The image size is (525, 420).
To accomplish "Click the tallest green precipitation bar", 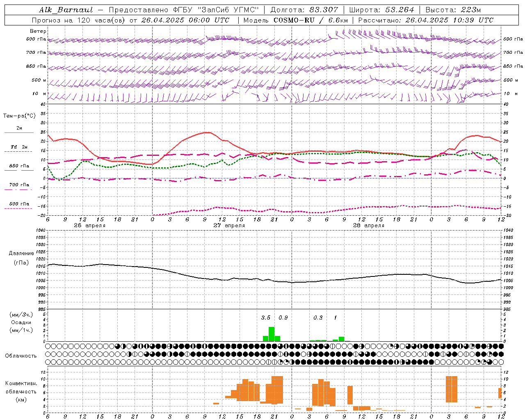I will click(272, 334).
